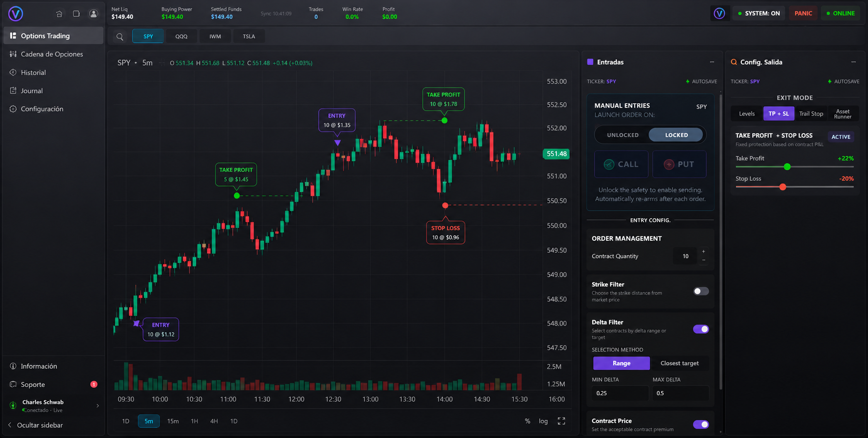This screenshot has height=438, width=868.
Task: Switch to the TSLA ticker tab
Action: (249, 36)
